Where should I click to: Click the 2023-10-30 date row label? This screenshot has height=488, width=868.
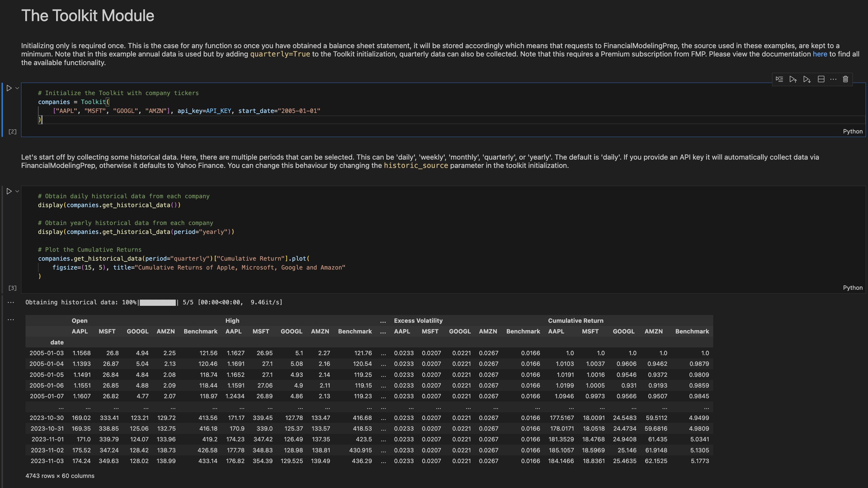pyautogui.click(x=47, y=418)
